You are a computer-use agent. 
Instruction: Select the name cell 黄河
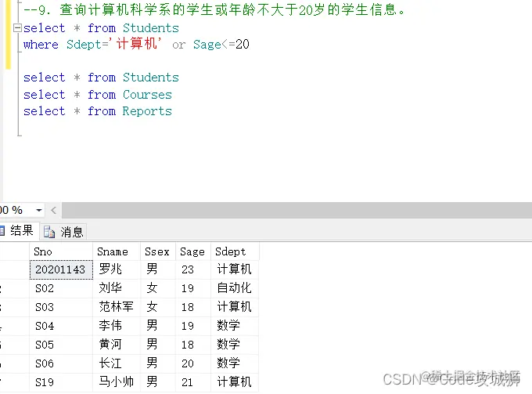(x=117, y=345)
